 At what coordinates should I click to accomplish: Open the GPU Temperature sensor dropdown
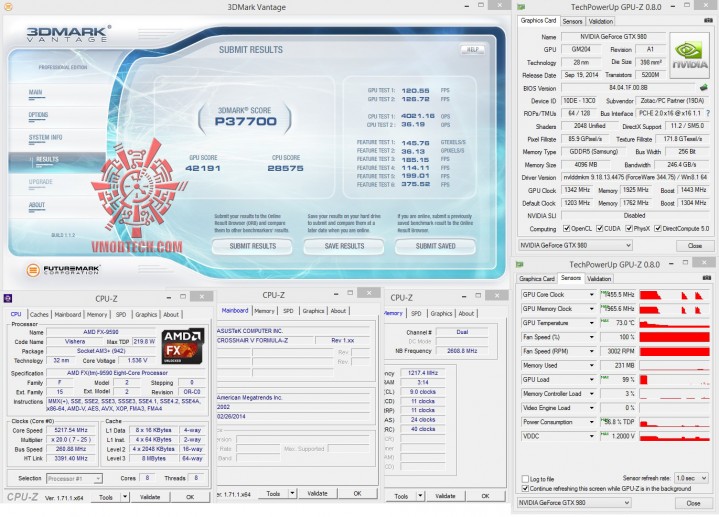coord(592,323)
